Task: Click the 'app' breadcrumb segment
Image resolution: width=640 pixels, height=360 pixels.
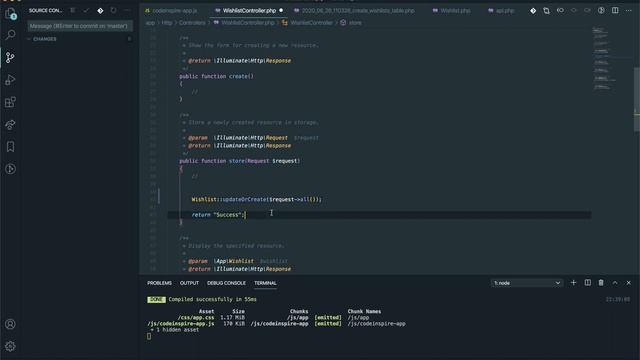Action: click(151, 23)
